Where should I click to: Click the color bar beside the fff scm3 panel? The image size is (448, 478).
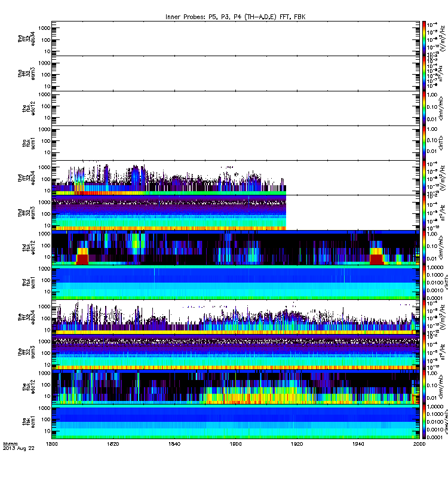coord(424,352)
